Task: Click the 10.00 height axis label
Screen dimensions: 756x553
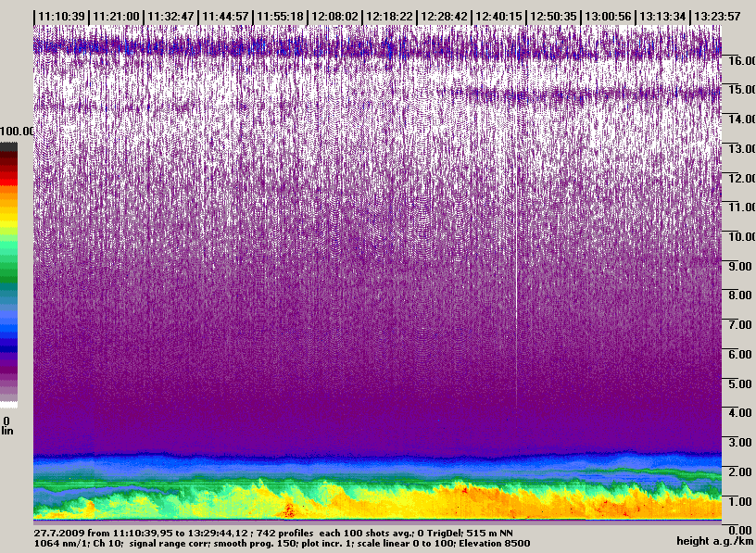Action: point(741,236)
